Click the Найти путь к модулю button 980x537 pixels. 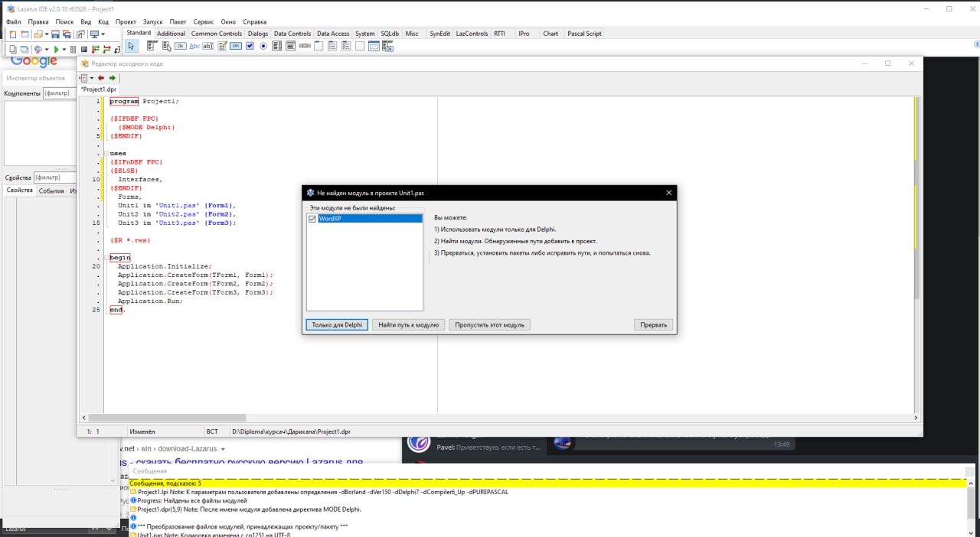coord(409,324)
